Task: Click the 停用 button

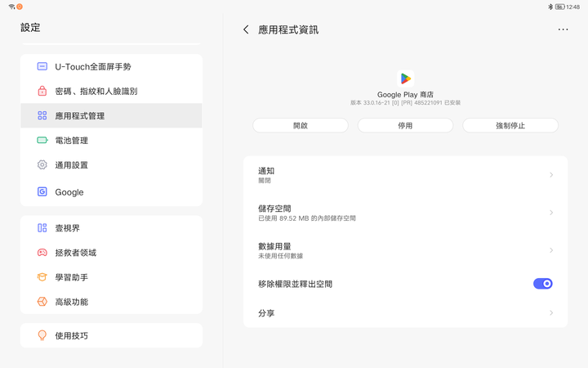Action: [405, 125]
